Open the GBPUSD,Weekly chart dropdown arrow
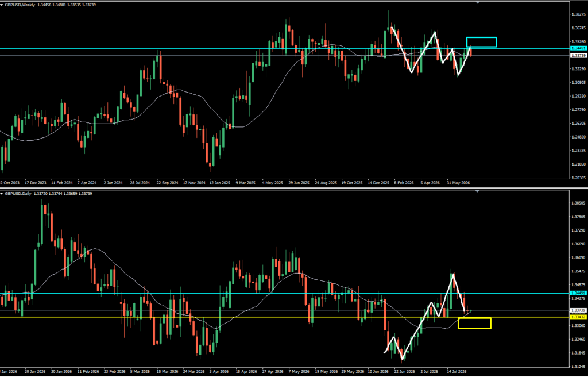The width and height of the screenshot is (588, 377). click(x=2, y=4)
